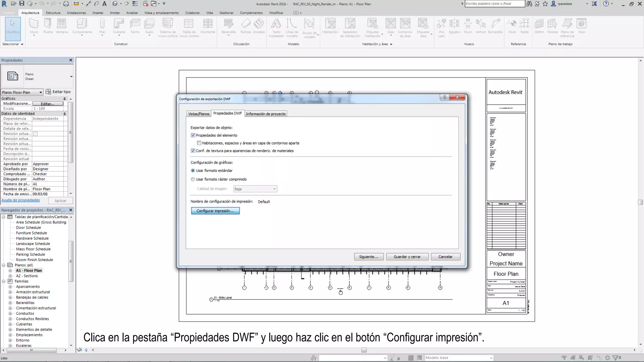Click the save icon in quick access toolbar
Viewport: 644px width, 362px height.
pyautogui.click(x=22, y=3)
